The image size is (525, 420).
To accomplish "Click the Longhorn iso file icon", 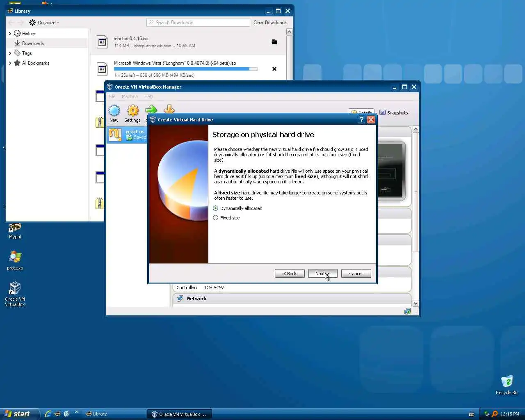I will click(x=102, y=69).
